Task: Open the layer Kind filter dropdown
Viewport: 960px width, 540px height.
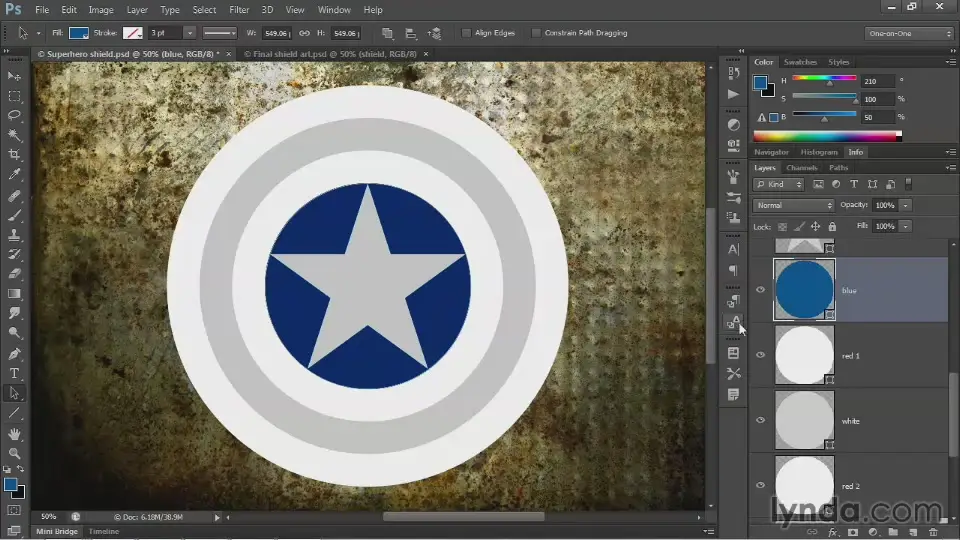Action: tap(778, 184)
